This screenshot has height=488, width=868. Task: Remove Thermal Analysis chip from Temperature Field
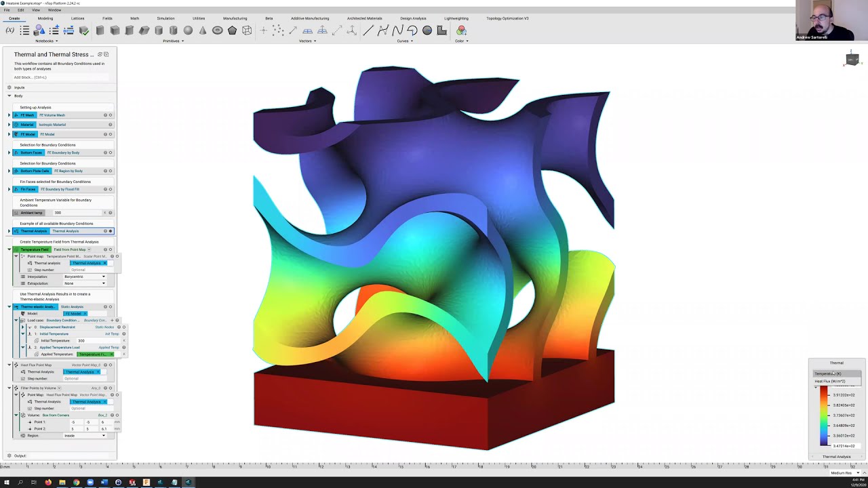[x=104, y=263]
